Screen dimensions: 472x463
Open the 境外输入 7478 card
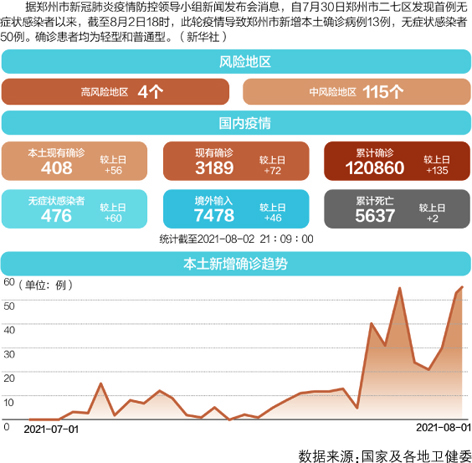pyautogui.click(x=236, y=209)
